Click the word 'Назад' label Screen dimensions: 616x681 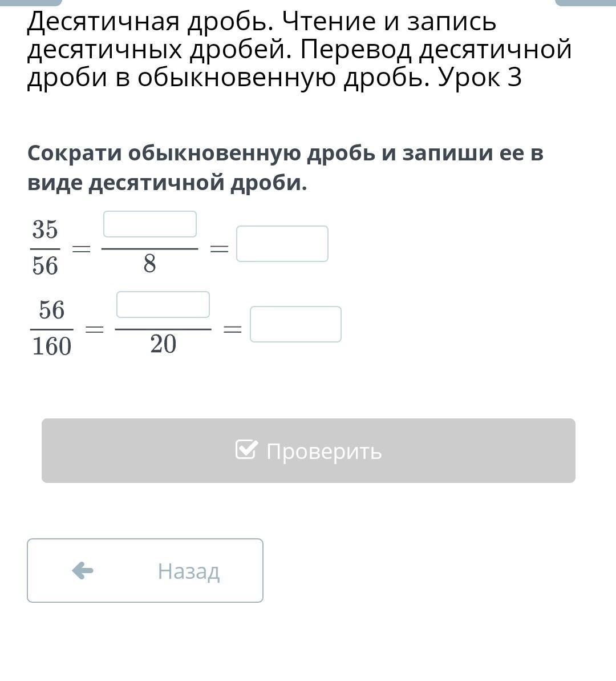coord(189,571)
